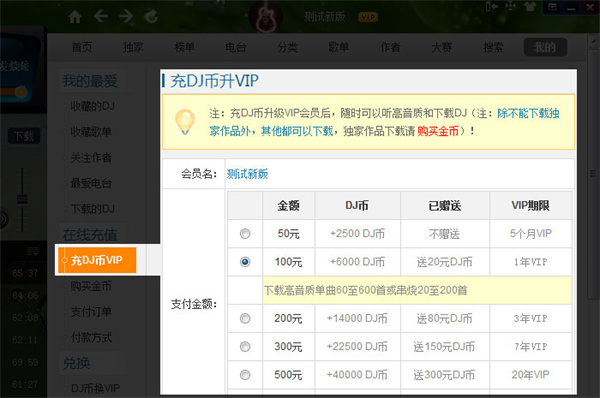This screenshot has height=398, width=600.
Task: Open the 首页 tab
Action: [x=82, y=47]
